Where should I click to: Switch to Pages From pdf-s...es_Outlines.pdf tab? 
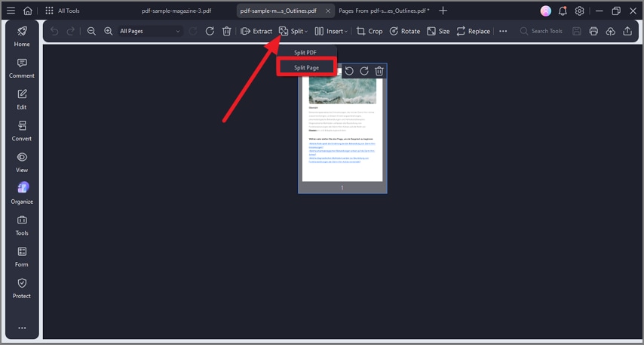click(x=384, y=11)
